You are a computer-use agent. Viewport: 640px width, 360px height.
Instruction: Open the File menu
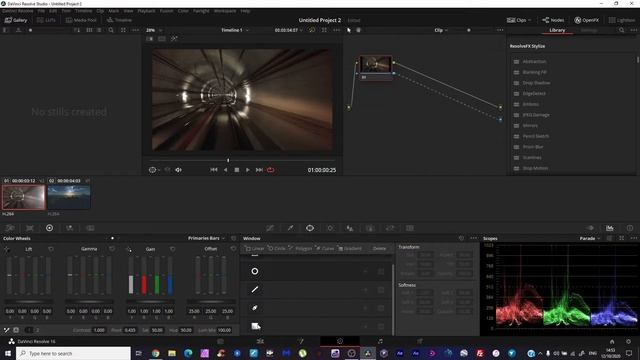(x=41, y=11)
